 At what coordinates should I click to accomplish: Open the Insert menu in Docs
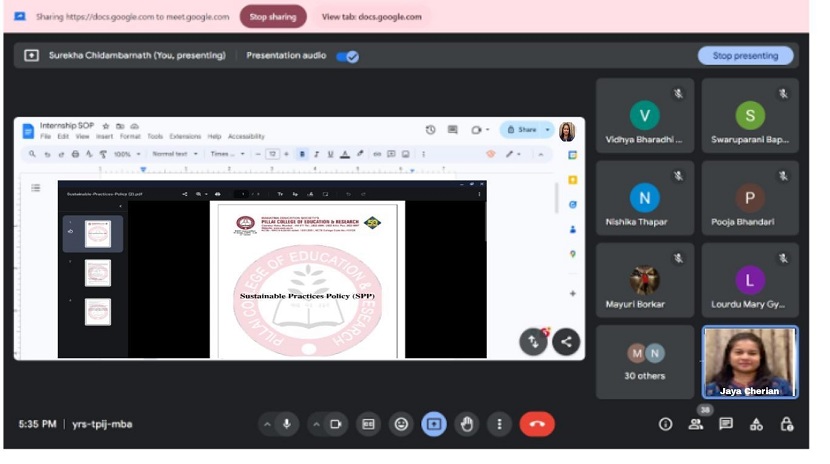(x=104, y=136)
